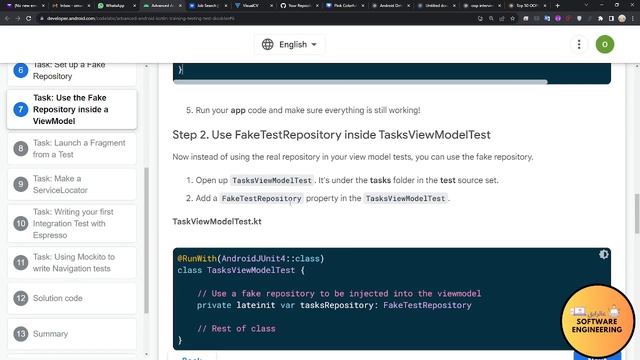Click the developer.android.com address bar
This screenshot has height=360, width=640.
257,18
